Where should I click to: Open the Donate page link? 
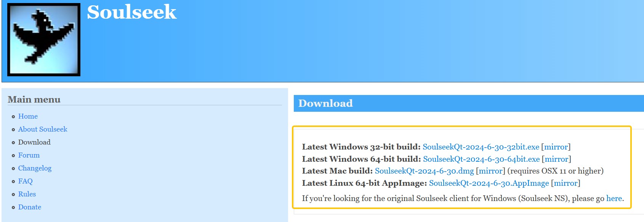click(30, 207)
